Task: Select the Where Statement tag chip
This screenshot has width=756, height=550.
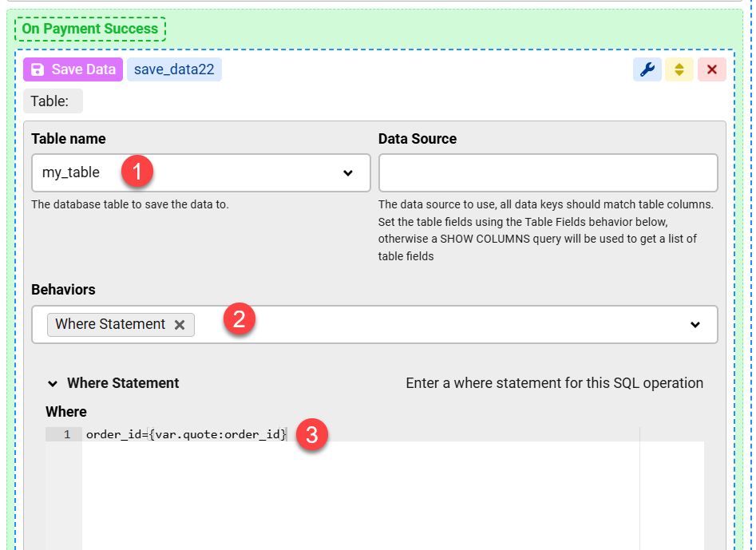Action: 110,325
